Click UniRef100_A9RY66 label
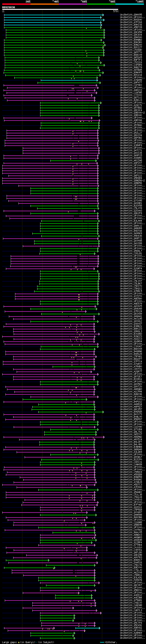Viewport: 146px width, 644px height. 131,120
